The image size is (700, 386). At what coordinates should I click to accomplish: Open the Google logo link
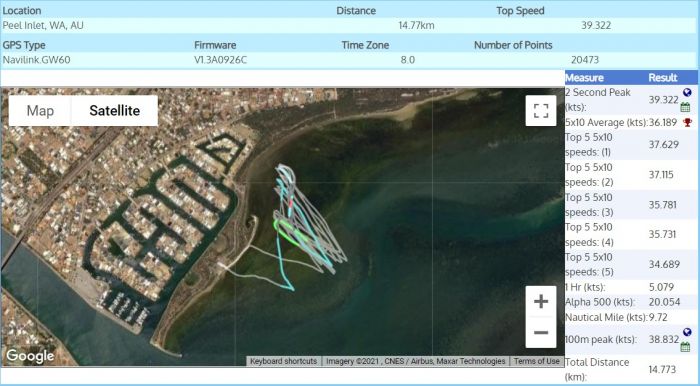coord(30,356)
